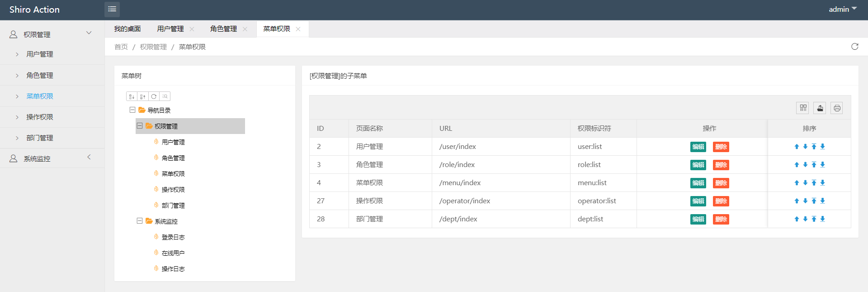
Task: Move 用户管理 row to bottom
Action: pyautogui.click(x=822, y=147)
